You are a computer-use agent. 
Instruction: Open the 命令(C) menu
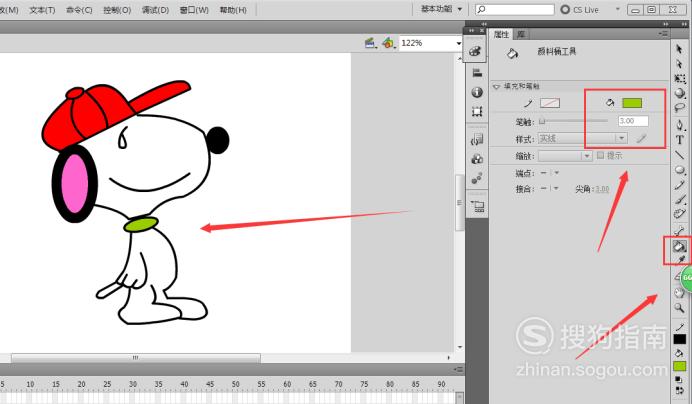pyautogui.click(x=79, y=10)
